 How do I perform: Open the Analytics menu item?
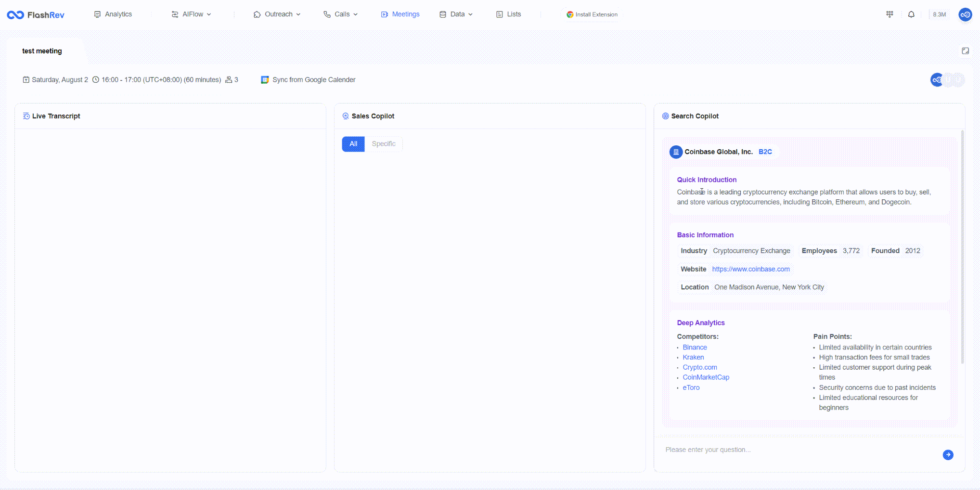[x=113, y=14]
